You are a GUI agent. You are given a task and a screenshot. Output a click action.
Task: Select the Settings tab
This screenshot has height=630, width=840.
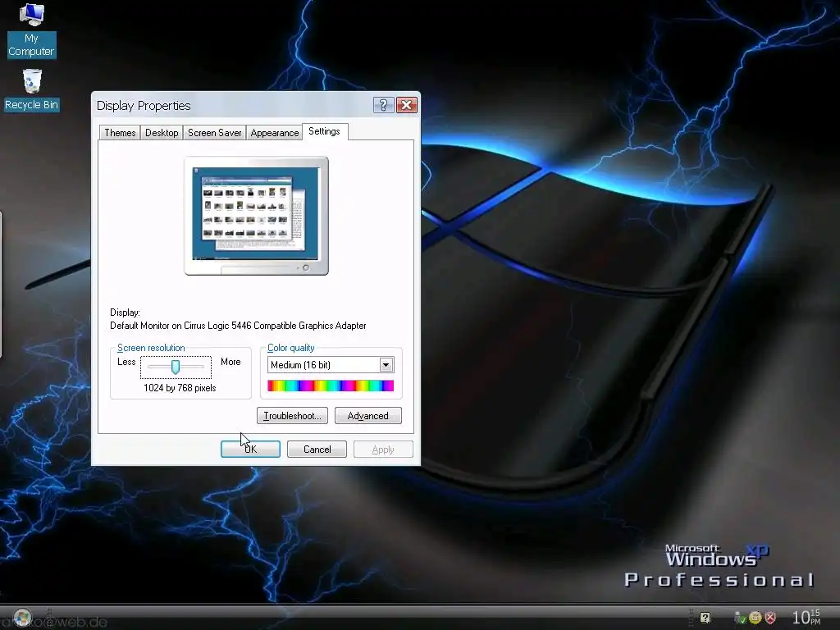tap(325, 131)
